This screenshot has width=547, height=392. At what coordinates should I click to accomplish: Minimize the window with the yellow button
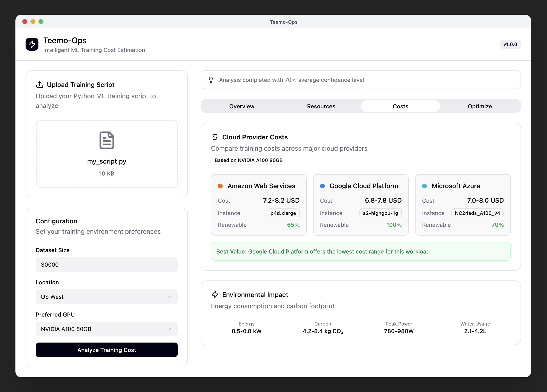click(33, 21)
